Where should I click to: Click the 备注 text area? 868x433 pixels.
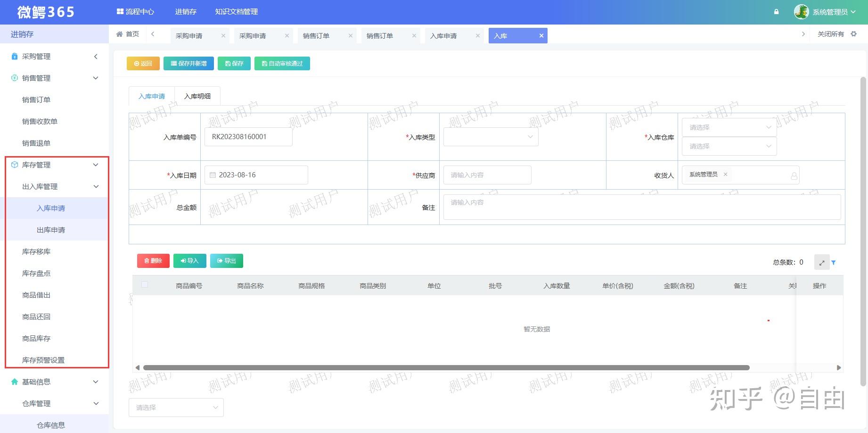pos(642,207)
